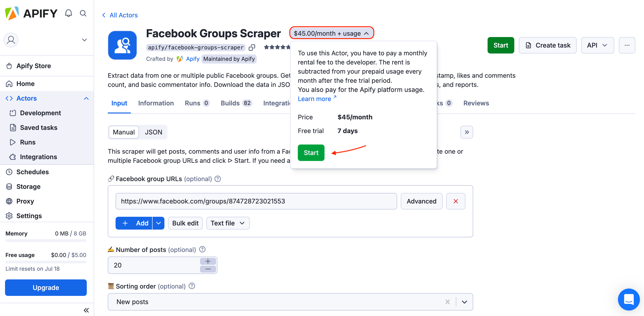The image size is (644, 316).
Task: Open the three-dots more options menu
Action: [627, 45]
